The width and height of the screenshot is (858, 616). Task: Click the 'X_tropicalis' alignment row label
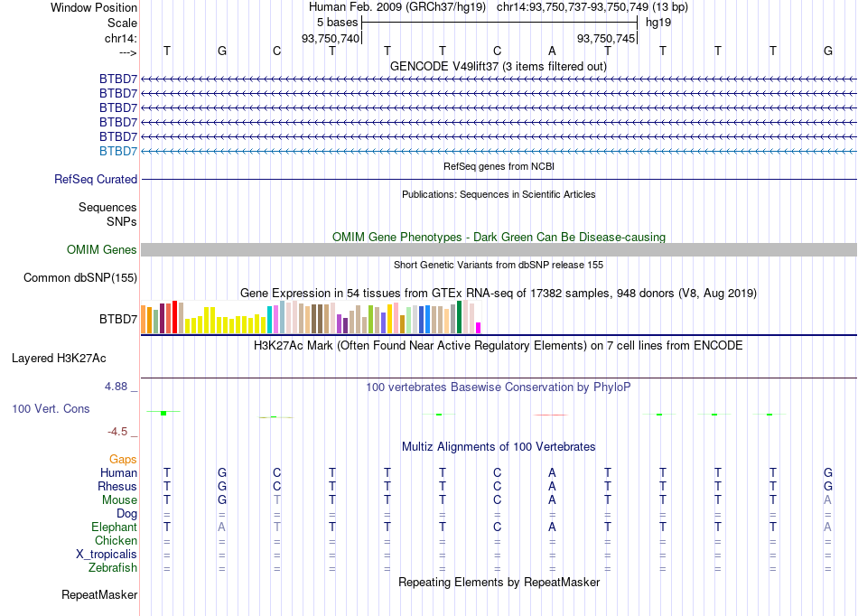pos(107,555)
